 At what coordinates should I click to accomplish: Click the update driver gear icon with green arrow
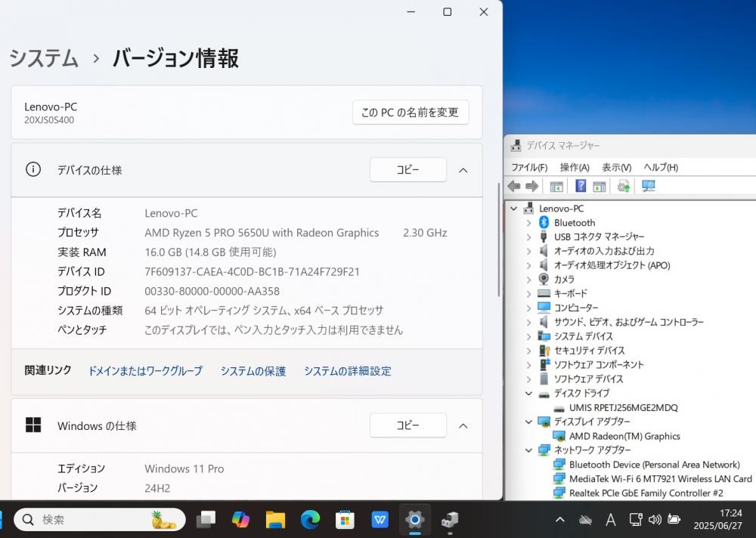(624, 186)
